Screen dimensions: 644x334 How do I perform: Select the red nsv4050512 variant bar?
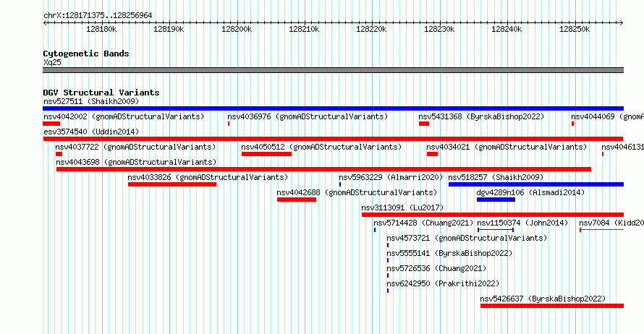266,154
